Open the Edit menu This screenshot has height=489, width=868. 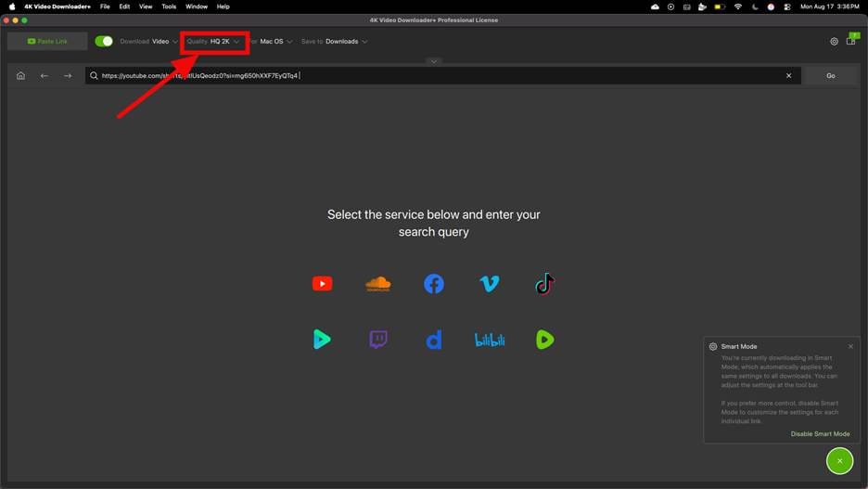click(124, 6)
